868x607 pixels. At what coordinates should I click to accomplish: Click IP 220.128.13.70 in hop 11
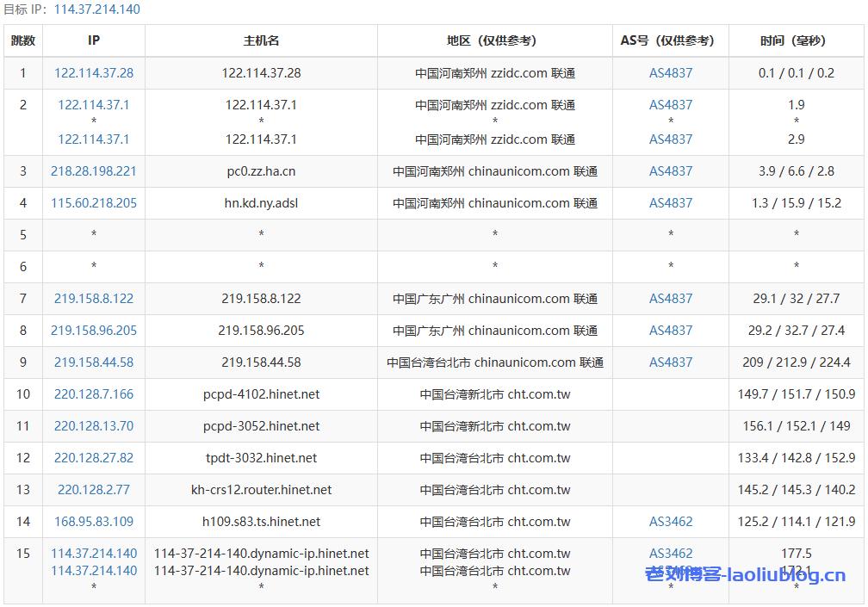coord(93,425)
